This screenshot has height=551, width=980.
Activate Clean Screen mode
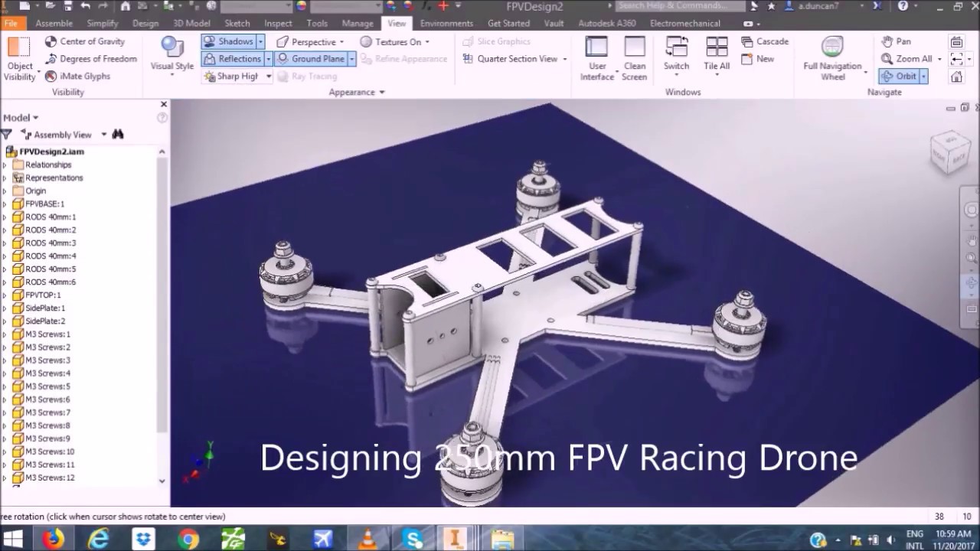[x=635, y=59]
